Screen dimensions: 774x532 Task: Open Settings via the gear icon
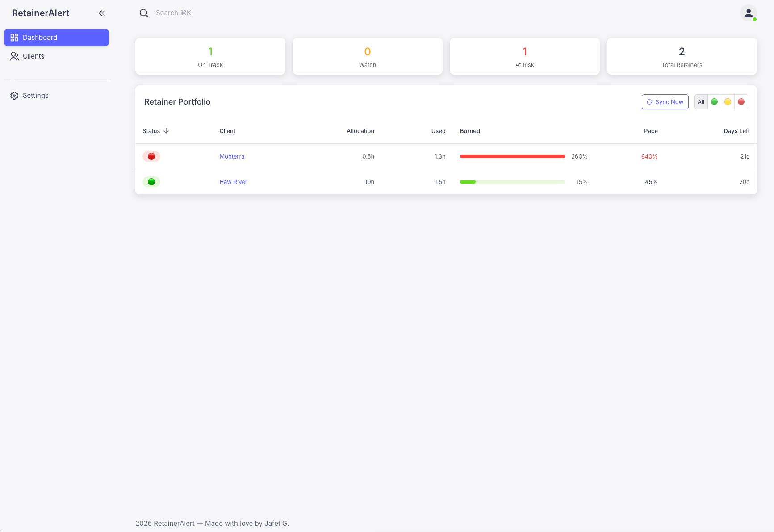14,95
